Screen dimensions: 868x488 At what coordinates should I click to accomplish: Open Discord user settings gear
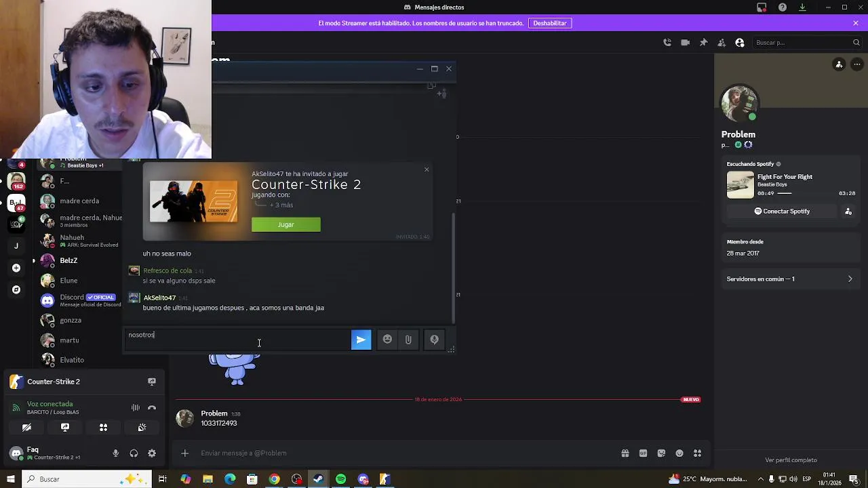(152, 453)
